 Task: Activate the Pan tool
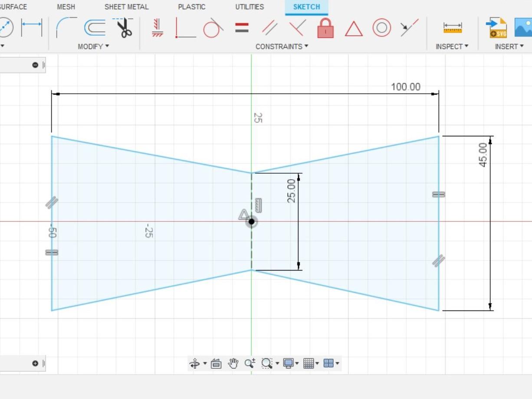tap(234, 363)
